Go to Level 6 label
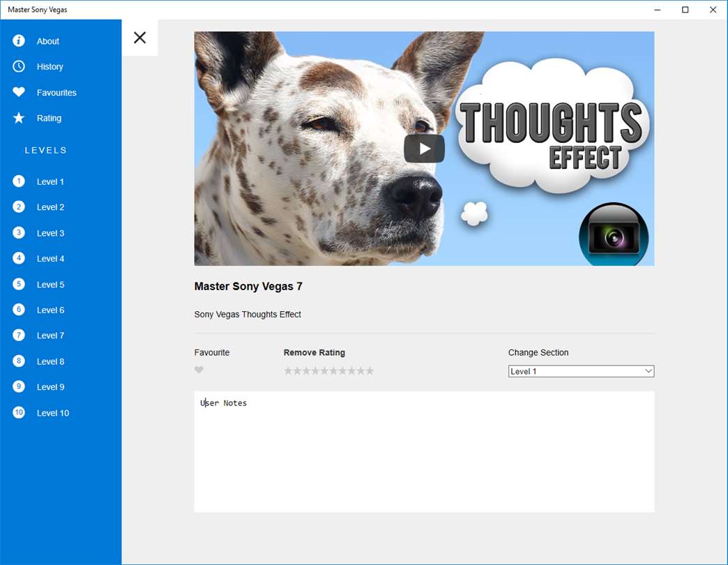The height and width of the screenshot is (565, 728). 50,310
